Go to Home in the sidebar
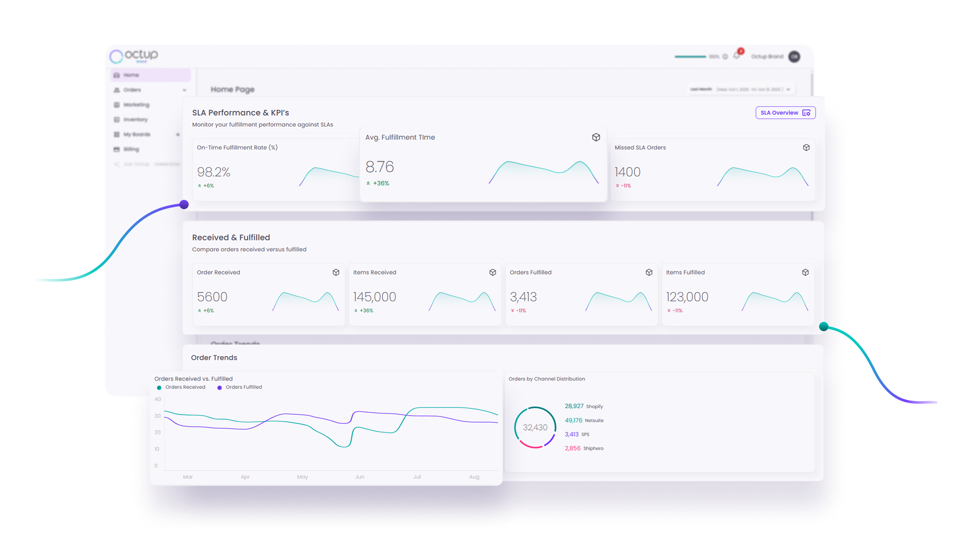 pyautogui.click(x=131, y=75)
